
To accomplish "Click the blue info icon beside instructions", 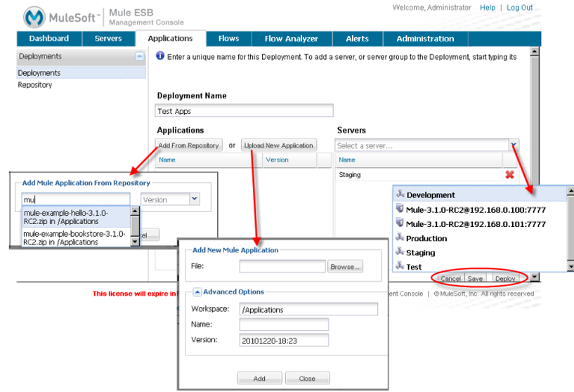I will pyautogui.click(x=159, y=56).
